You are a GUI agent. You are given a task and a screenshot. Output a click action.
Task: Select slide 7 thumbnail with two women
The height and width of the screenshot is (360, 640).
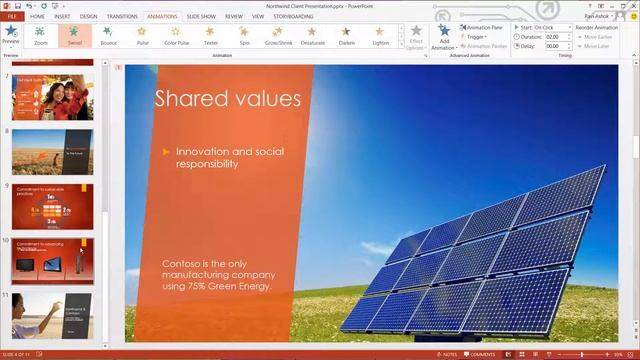click(x=53, y=97)
